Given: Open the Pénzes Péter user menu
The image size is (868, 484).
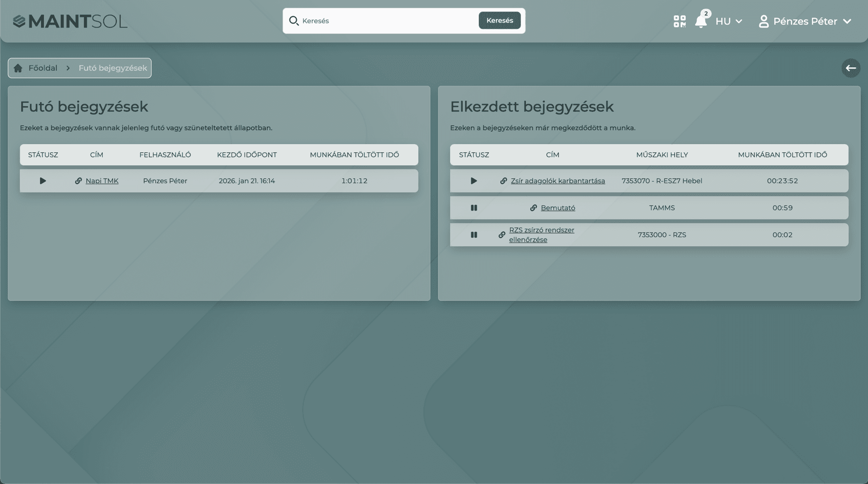Looking at the screenshot, I should coord(805,21).
